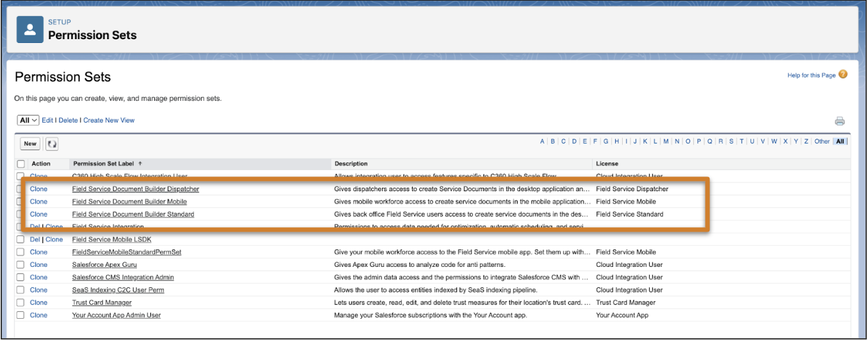Viewport: 868px width, 340px height.
Task: Click Del for Field Service Mobile LSDK
Action: (x=35, y=239)
